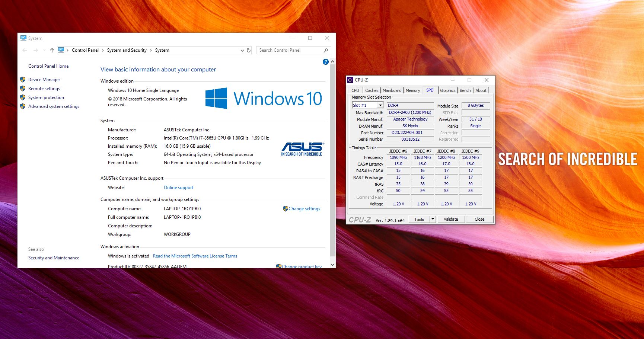Click the CPU-Z title bar app icon

(x=350, y=80)
